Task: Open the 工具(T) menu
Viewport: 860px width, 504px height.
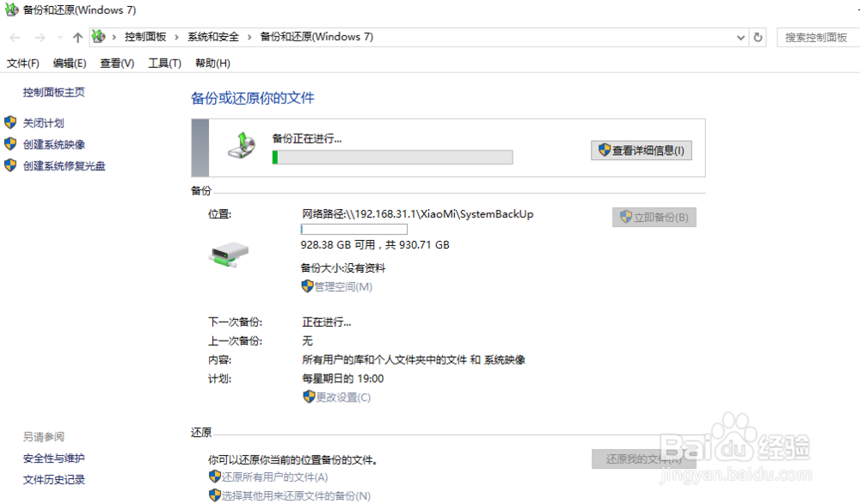Action: 164,63
